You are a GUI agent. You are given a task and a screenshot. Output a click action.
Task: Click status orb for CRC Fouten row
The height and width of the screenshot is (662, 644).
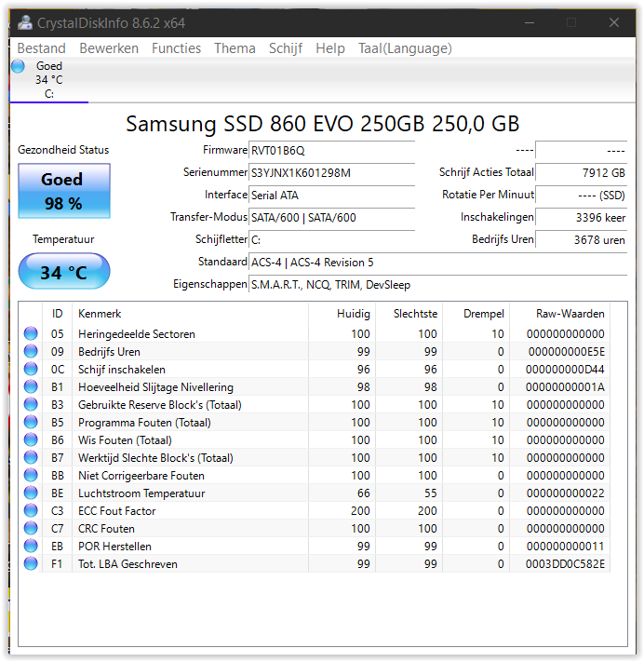tap(31, 528)
